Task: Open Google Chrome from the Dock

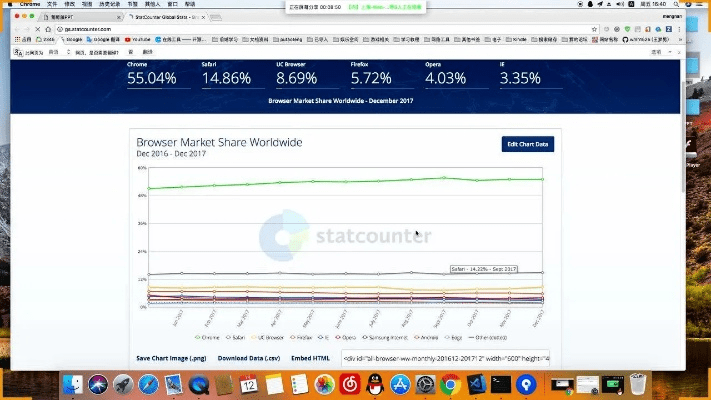Action: click(x=450, y=385)
